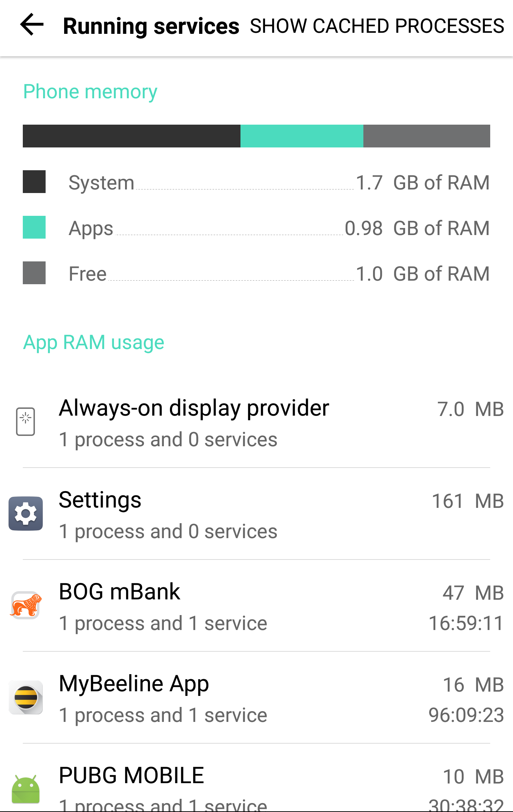This screenshot has height=812, width=513.
Task: Tap the PUBG MOBILE Android icon
Action: (26, 788)
